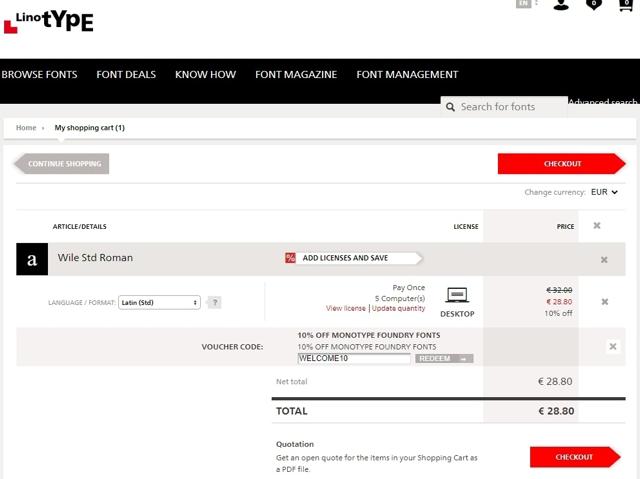Open the EN language selector
The width and height of the screenshot is (640, 479).
click(x=524, y=3)
